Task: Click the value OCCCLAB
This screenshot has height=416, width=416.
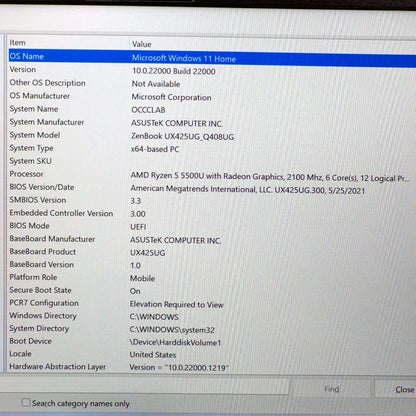Action: [148, 110]
